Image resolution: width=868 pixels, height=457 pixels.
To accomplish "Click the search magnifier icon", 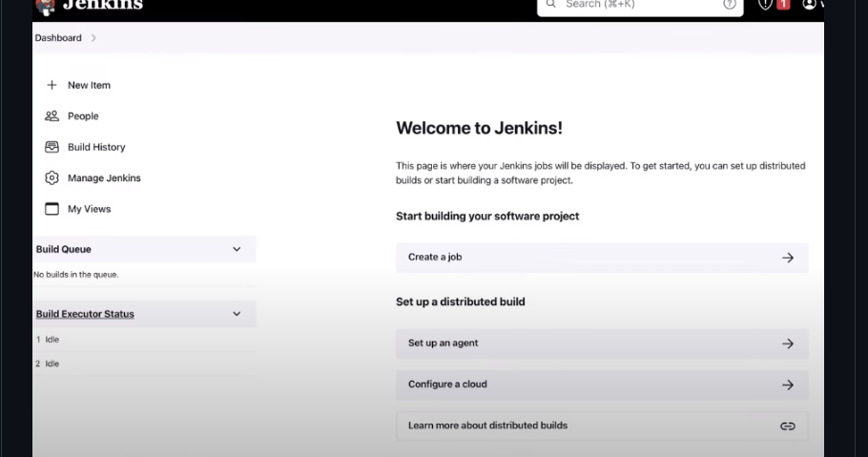I will click(550, 4).
